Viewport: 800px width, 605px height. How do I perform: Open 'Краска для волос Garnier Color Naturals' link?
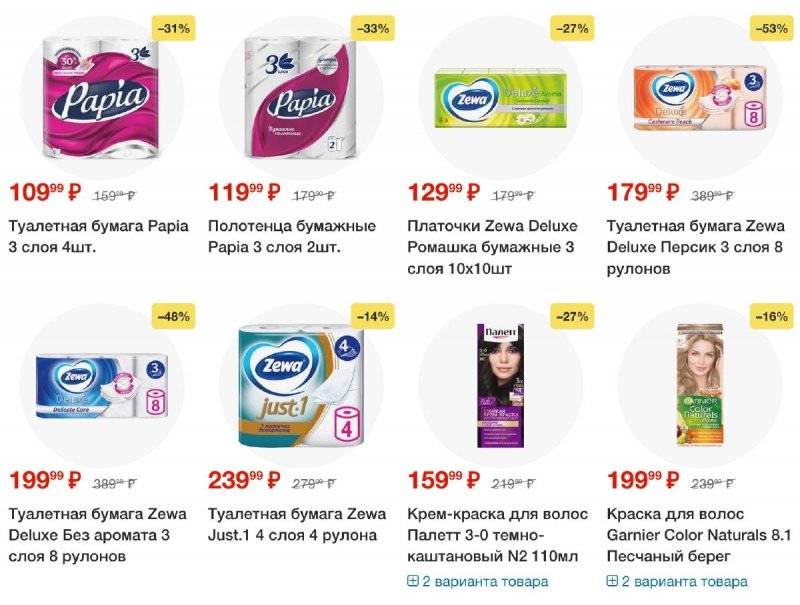point(698,535)
